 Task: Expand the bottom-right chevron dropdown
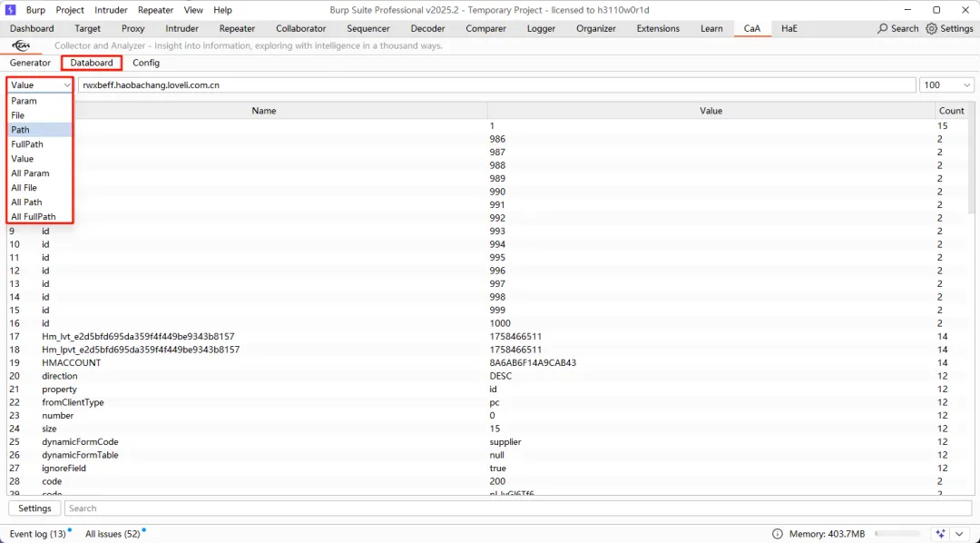[x=959, y=534]
